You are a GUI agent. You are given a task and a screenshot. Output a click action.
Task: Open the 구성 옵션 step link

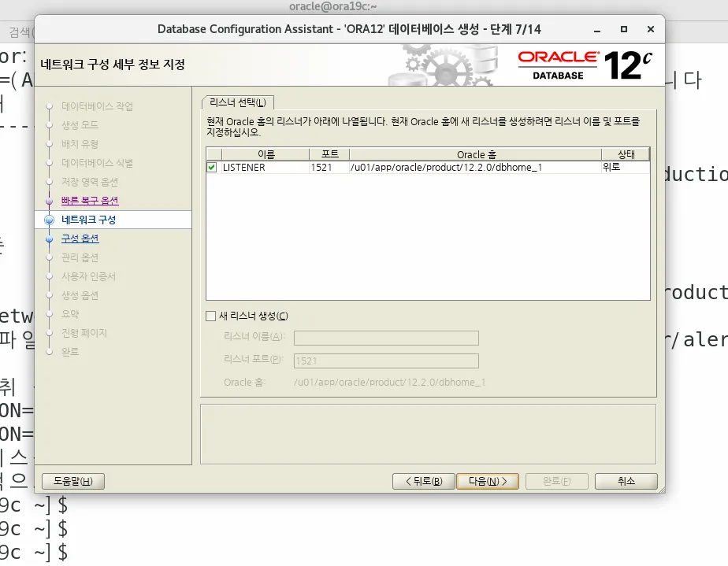point(80,239)
